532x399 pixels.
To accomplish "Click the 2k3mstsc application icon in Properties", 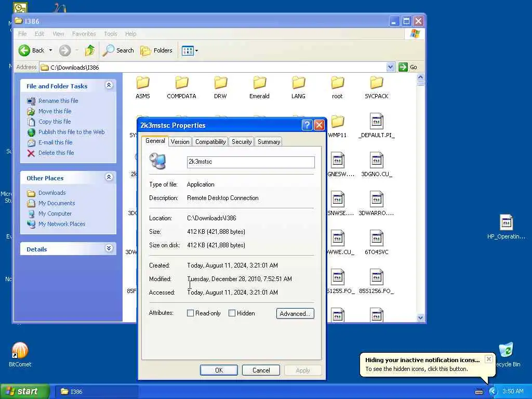I will click(x=158, y=161).
